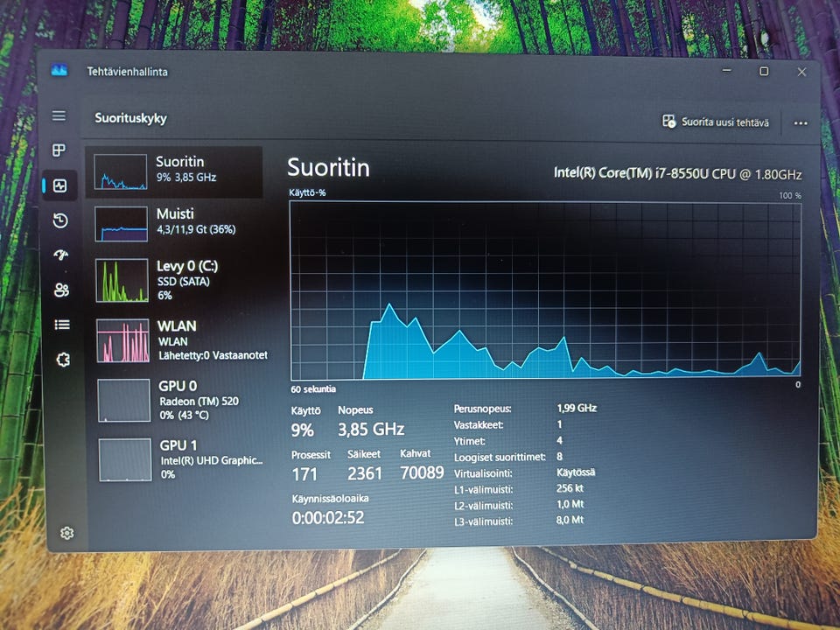
Task: Select the Muisti memory resource entry
Action: click(175, 224)
